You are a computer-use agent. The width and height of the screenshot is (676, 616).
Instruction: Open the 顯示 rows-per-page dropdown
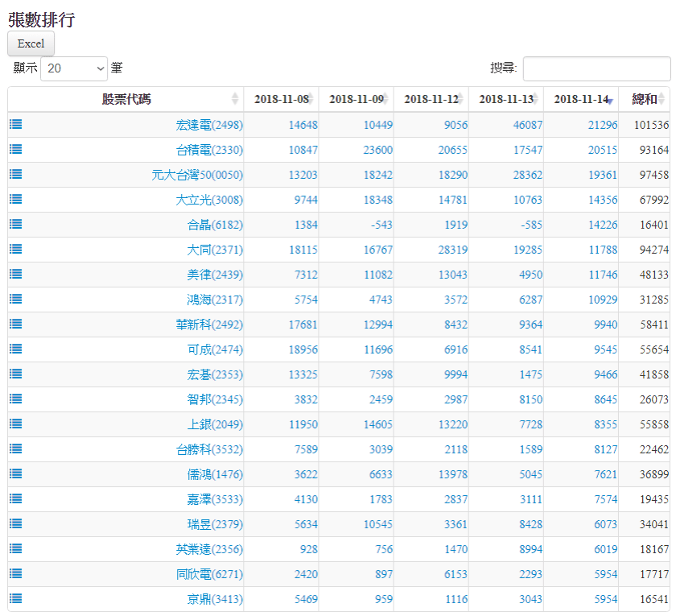(x=74, y=68)
